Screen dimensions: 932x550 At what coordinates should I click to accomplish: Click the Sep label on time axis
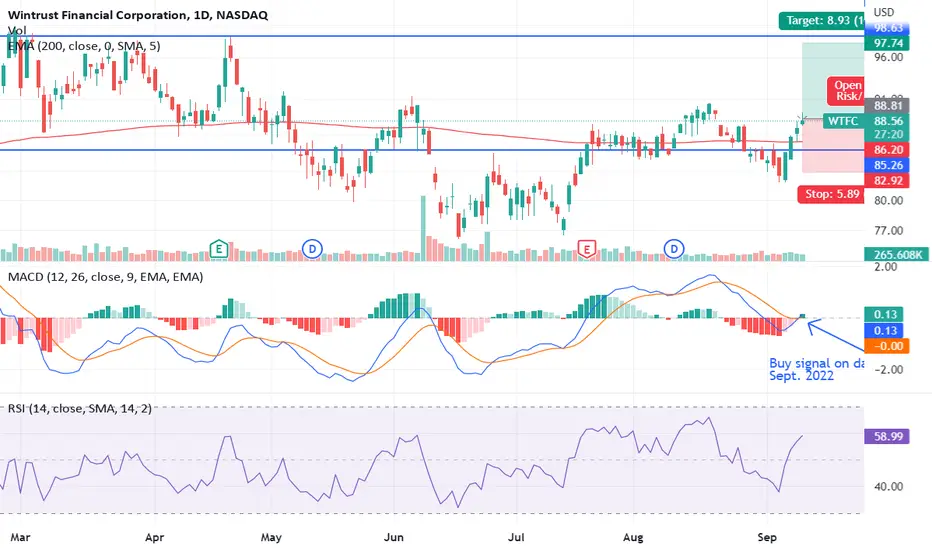pos(767,537)
